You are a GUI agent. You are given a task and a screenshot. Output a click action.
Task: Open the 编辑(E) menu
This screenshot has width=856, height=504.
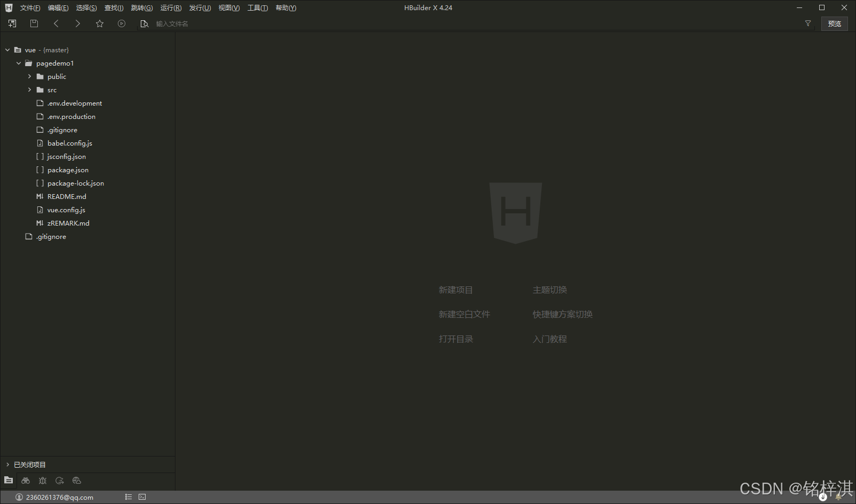(58, 8)
